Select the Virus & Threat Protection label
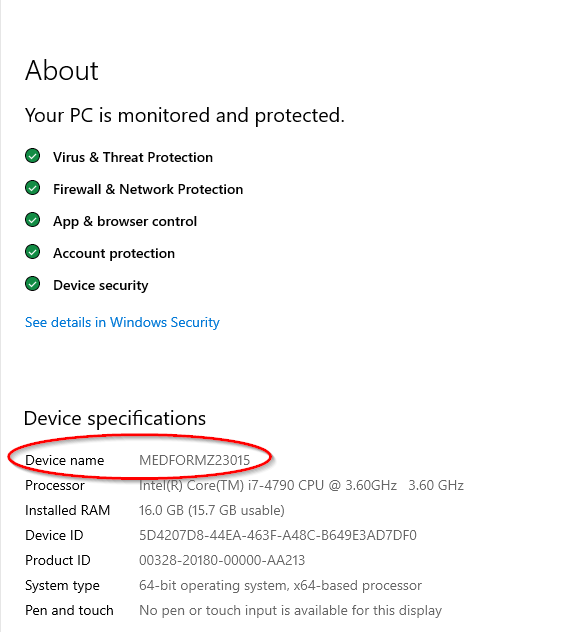The height and width of the screenshot is (632, 586). pyautogui.click(x=133, y=157)
